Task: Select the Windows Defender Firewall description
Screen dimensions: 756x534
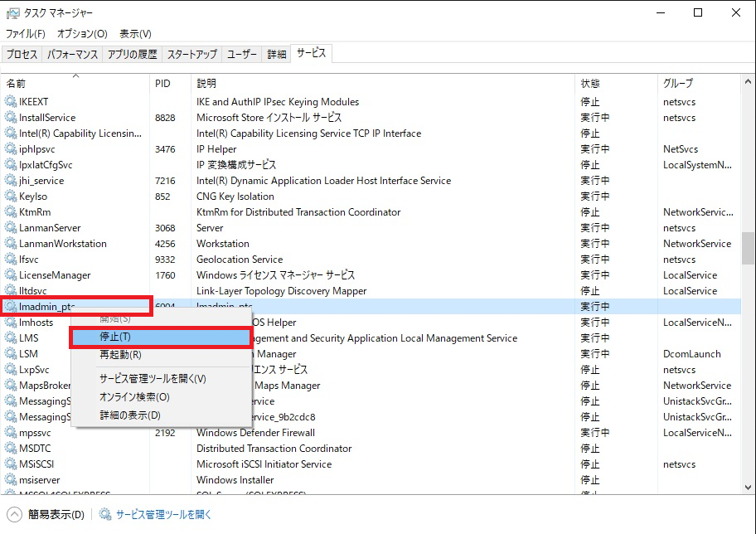Action: [x=255, y=433]
